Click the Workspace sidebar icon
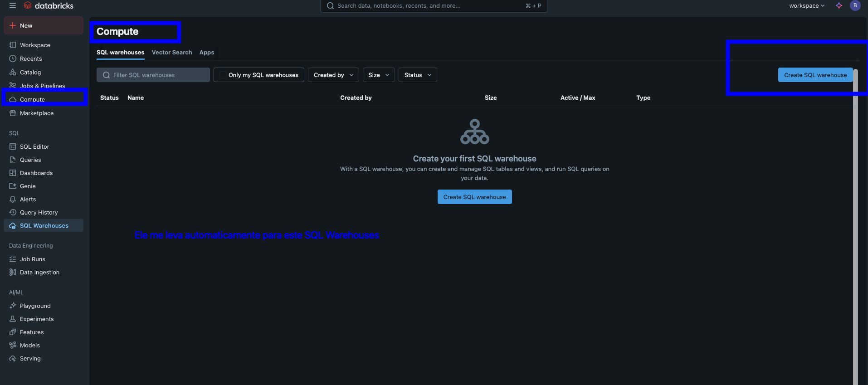The height and width of the screenshot is (385, 868). (13, 45)
